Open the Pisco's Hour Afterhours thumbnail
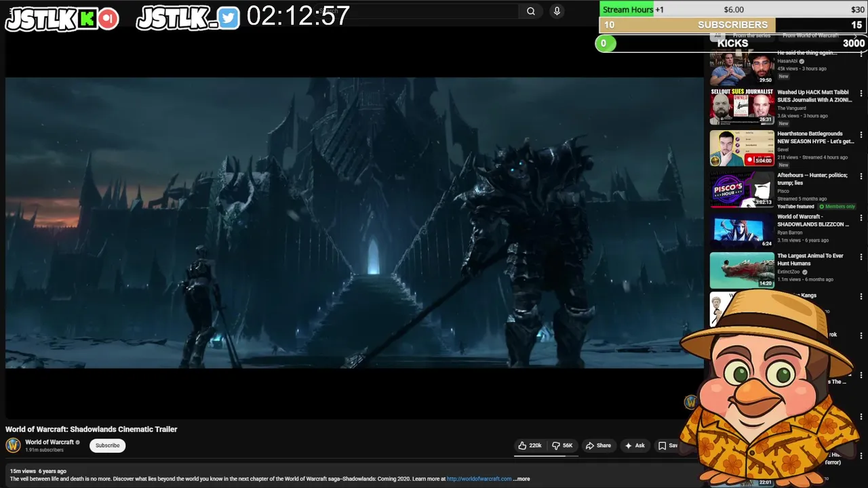 (x=742, y=189)
